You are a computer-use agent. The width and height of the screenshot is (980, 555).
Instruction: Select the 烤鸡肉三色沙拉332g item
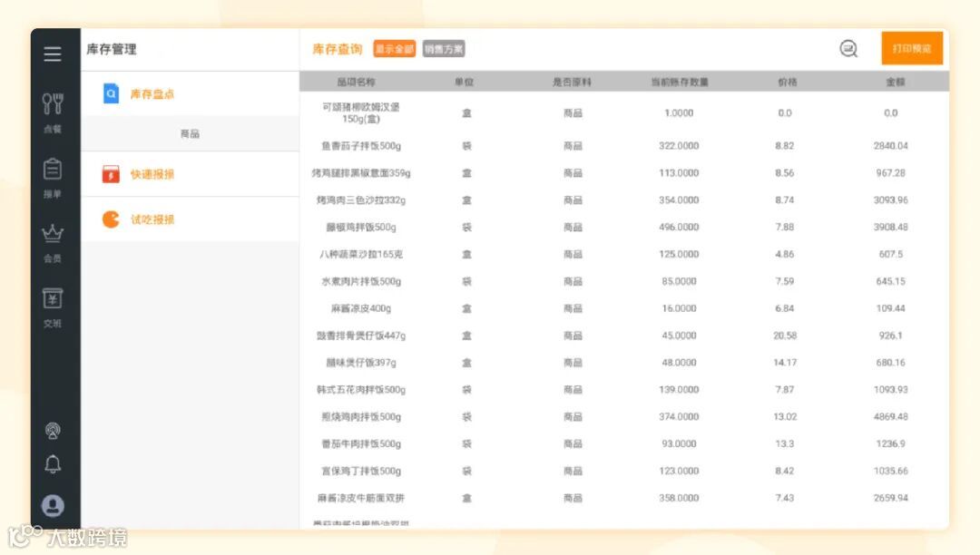(360, 200)
